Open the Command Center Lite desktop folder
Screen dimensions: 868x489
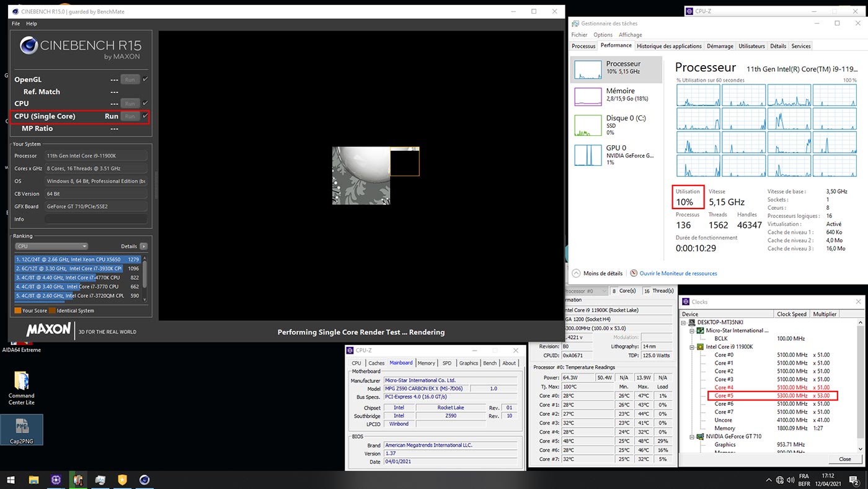21,388
